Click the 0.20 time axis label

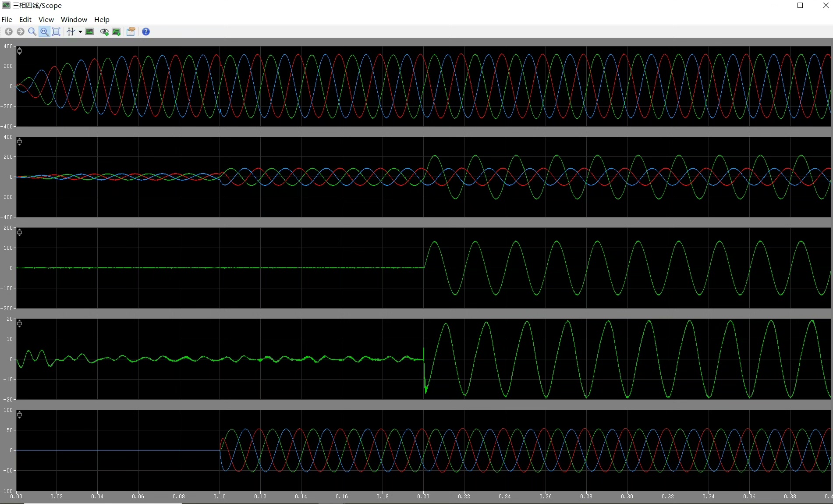pyautogui.click(x=423, y=496)
